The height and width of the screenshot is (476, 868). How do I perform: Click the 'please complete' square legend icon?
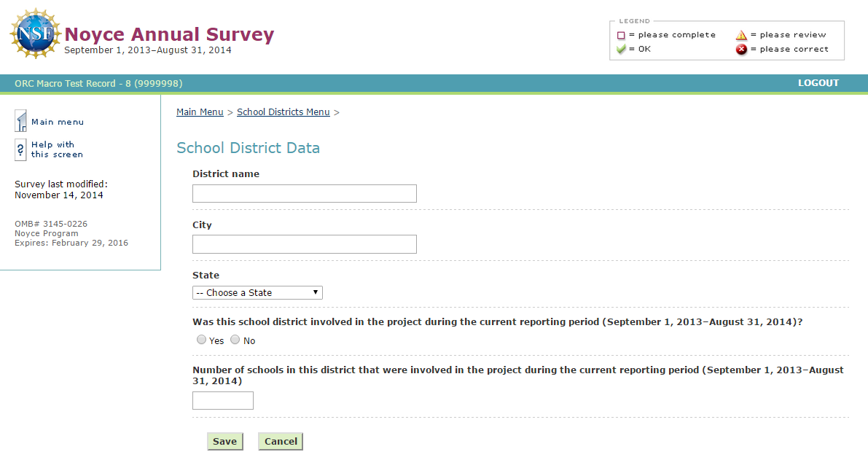621,35
